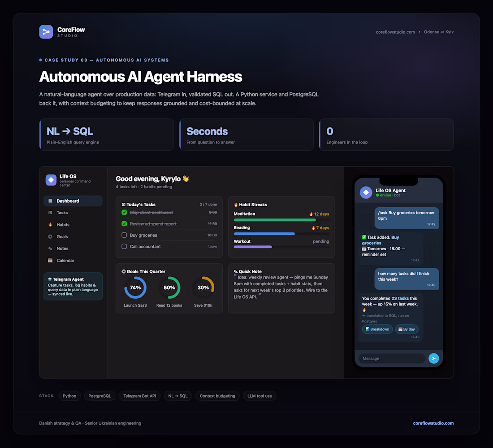Click the Breakdown quick reply button
The width and height of the screenshot is (493, 448).
click(377, 329)
